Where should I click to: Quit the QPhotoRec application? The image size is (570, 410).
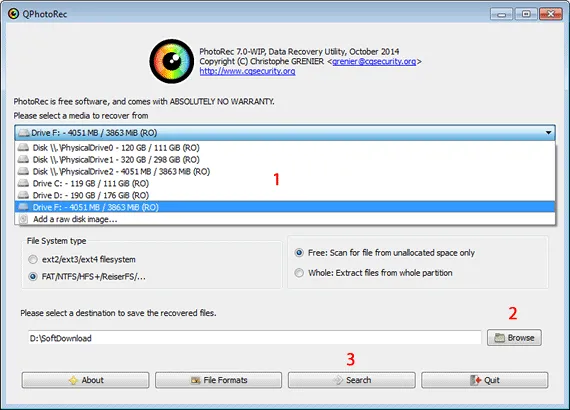pos(485,380)
